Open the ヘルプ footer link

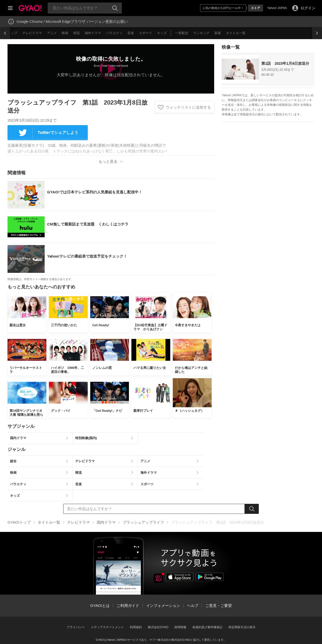coord(193,606)
